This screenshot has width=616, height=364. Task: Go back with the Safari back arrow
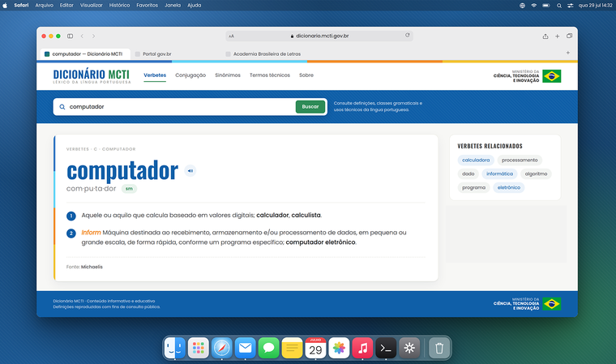tap(82, 36)
